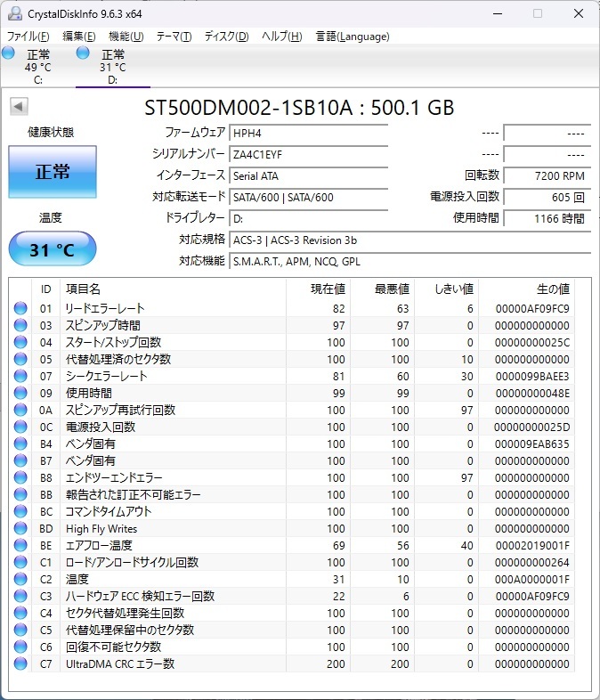Click status circle for ID 03 スピンアップ時間
The image size is (600, 700).
(20, 325)
